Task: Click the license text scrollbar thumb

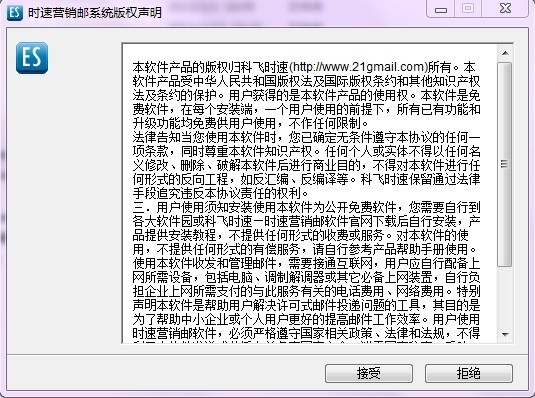Action: click(505, 164)
